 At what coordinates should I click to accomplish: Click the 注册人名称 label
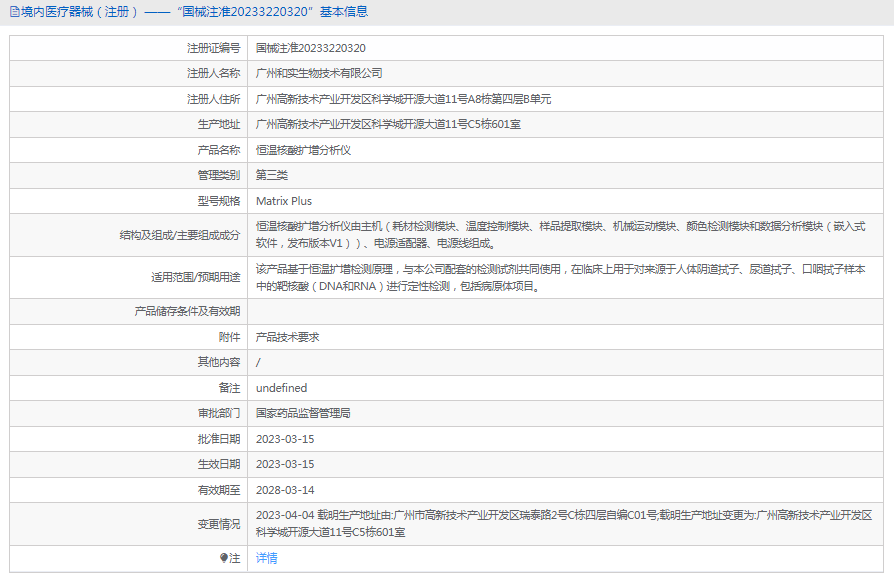(213, 74)
